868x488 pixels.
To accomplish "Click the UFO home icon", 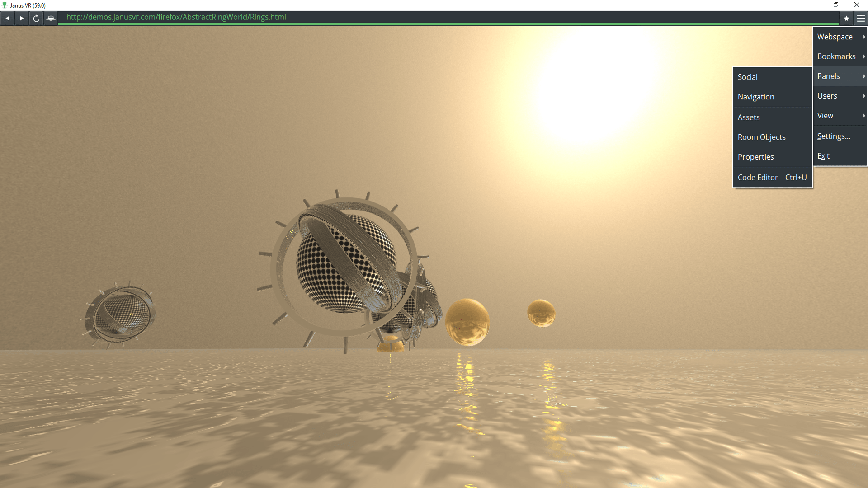I will 51,18.
